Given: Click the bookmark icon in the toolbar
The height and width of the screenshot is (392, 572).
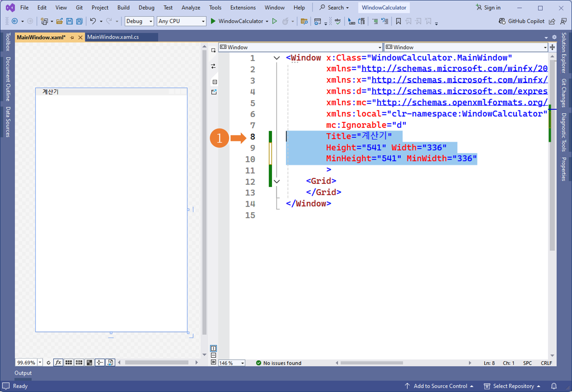Looking at the screenshot, I should tap(398, 21).
